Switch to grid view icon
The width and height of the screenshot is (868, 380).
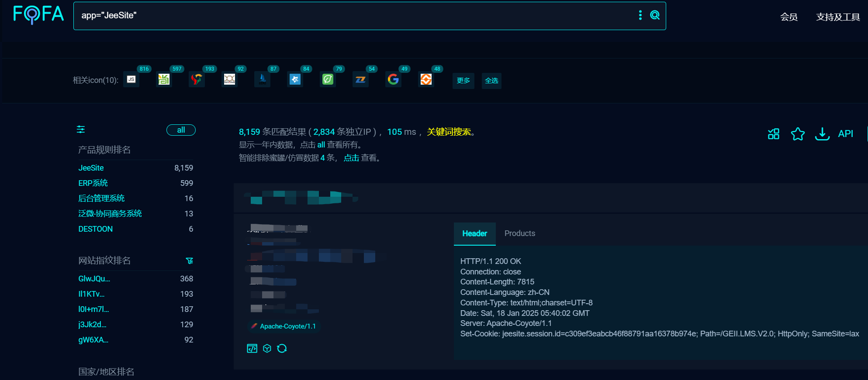point(774,134)
